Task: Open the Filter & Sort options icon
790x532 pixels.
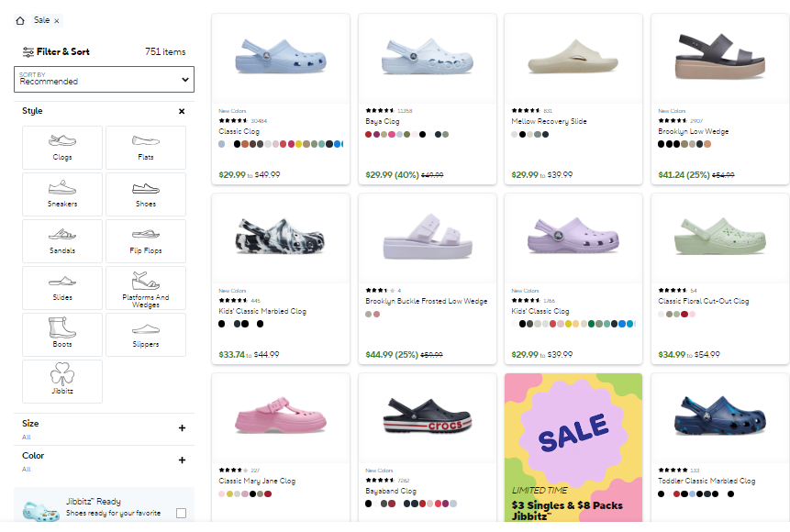Action: [x=28, y=52]
